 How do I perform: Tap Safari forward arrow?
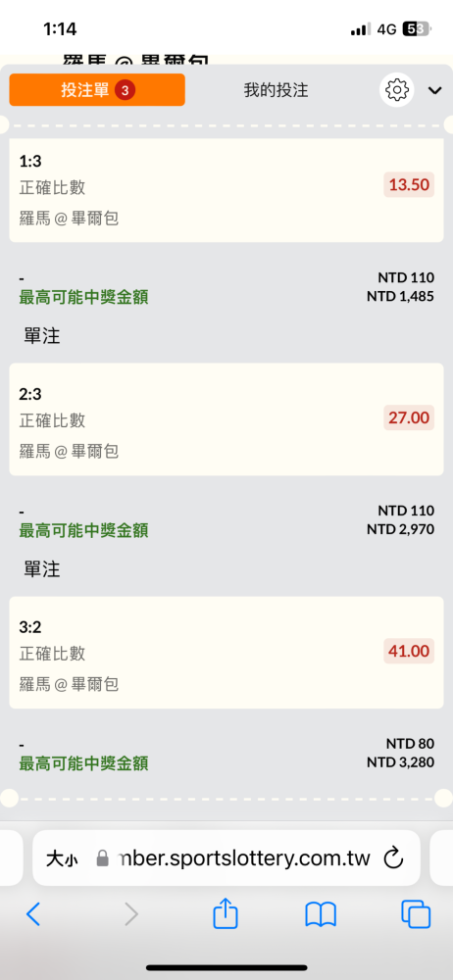pyautogui.click(x=130, y=914)
